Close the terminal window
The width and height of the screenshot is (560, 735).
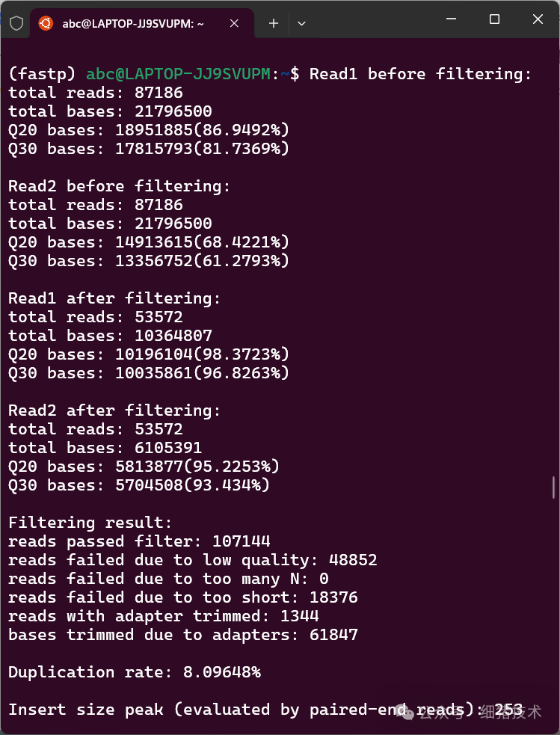click(x=537, y=19)
